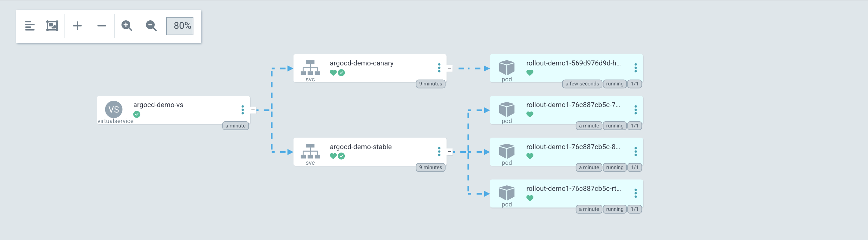
Task: Click the heart icon on rollout-demo1-76c887cb5c-rt pod
Action: tap(530, 198)
